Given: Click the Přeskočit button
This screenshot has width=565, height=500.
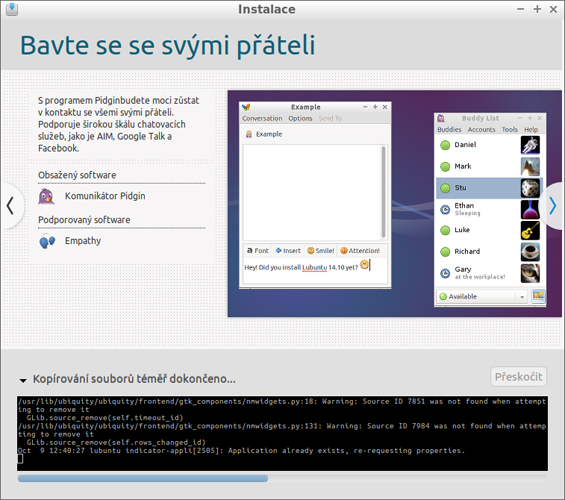Looking at the screenshot, I should tap(519, 377).
